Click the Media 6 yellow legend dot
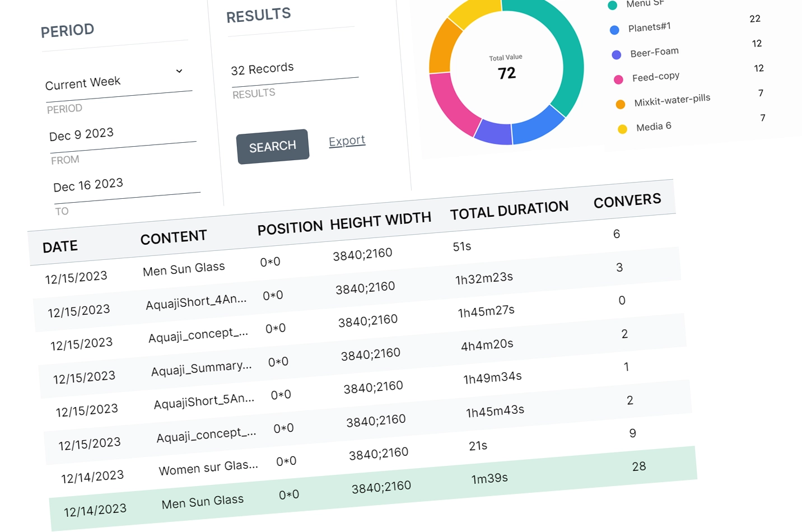 point(622,129)
